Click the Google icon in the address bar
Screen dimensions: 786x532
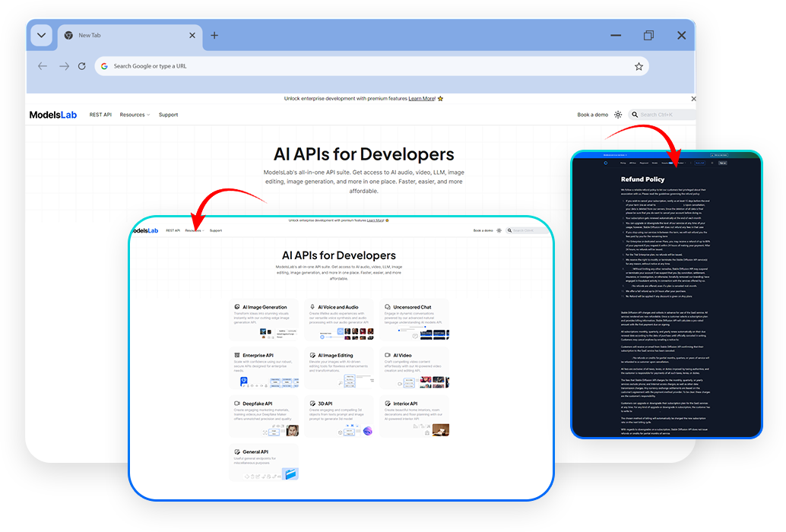tap(104, 66)
